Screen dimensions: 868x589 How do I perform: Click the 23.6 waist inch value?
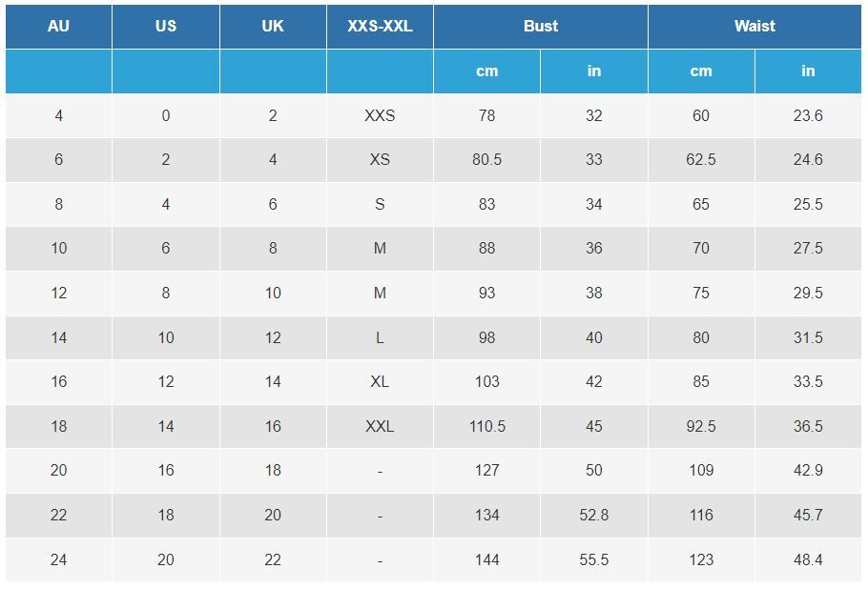[808, 115]
